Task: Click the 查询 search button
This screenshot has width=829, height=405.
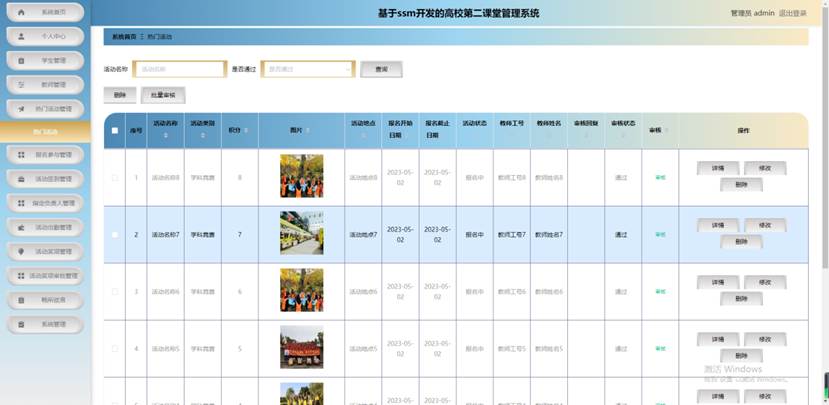Action: pyautogui.click(x=381, y=69)
